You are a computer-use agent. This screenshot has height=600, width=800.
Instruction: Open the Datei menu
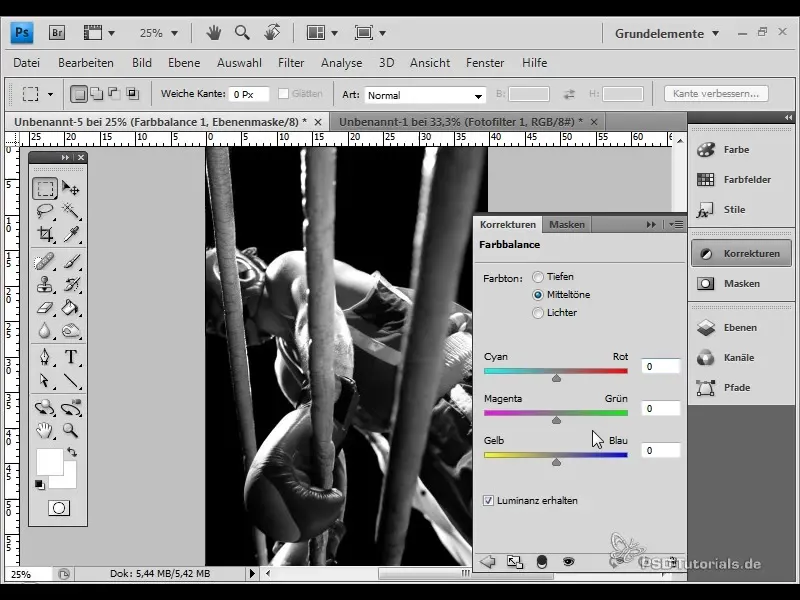[27, 63]
